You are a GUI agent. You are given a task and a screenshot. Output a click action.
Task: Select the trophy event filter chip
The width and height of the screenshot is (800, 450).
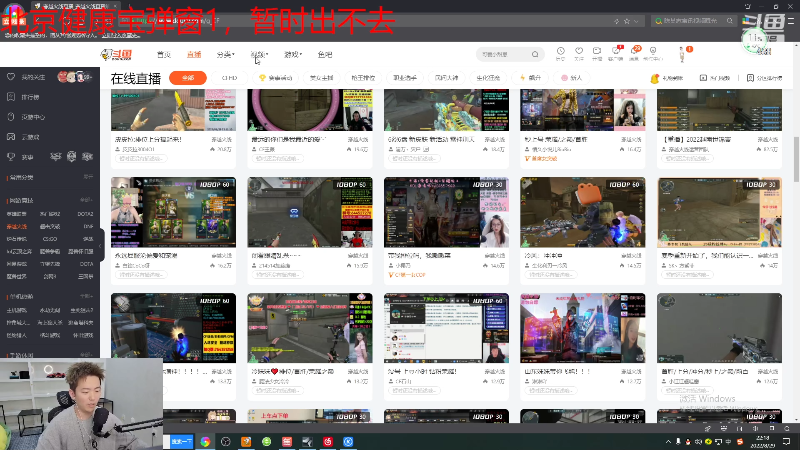[276, 78]
